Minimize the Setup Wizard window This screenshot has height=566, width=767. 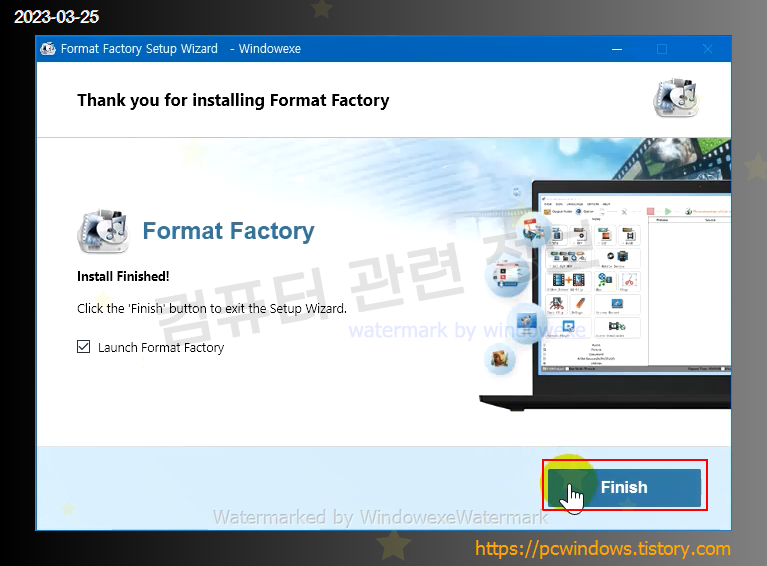[617, 49]
